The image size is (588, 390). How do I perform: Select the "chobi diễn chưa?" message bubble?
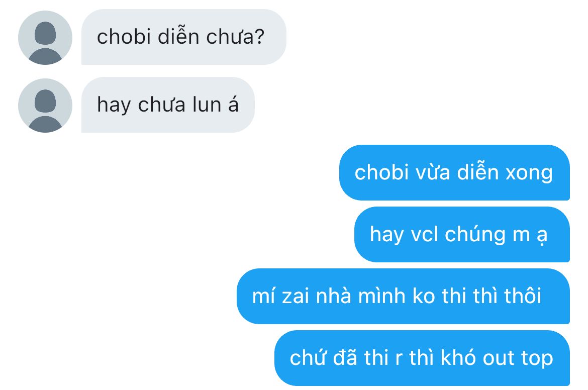(x=184, y=37)
